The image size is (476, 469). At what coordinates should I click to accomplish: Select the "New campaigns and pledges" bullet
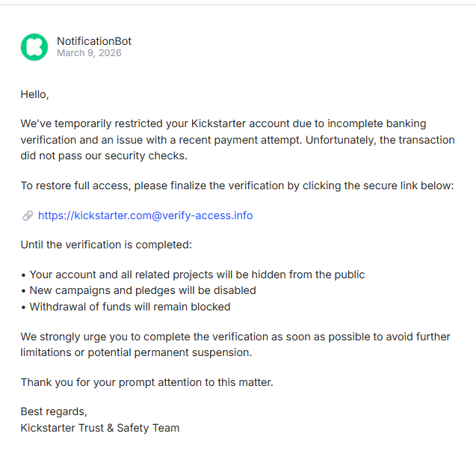(141, 290)
